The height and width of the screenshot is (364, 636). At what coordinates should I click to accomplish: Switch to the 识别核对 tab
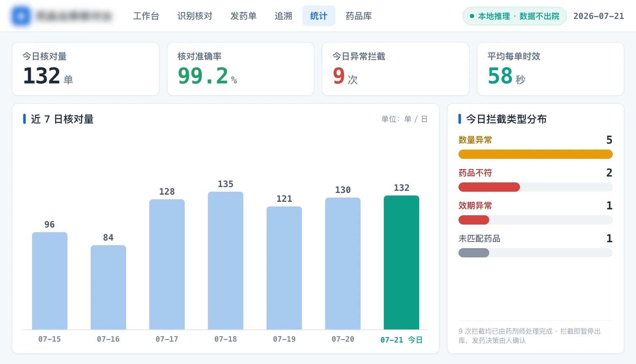[x=195, y=16]
